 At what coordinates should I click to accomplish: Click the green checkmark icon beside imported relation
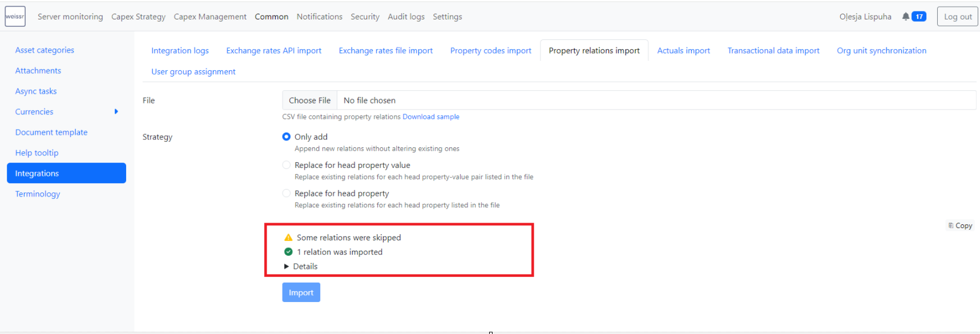point(288,252)
